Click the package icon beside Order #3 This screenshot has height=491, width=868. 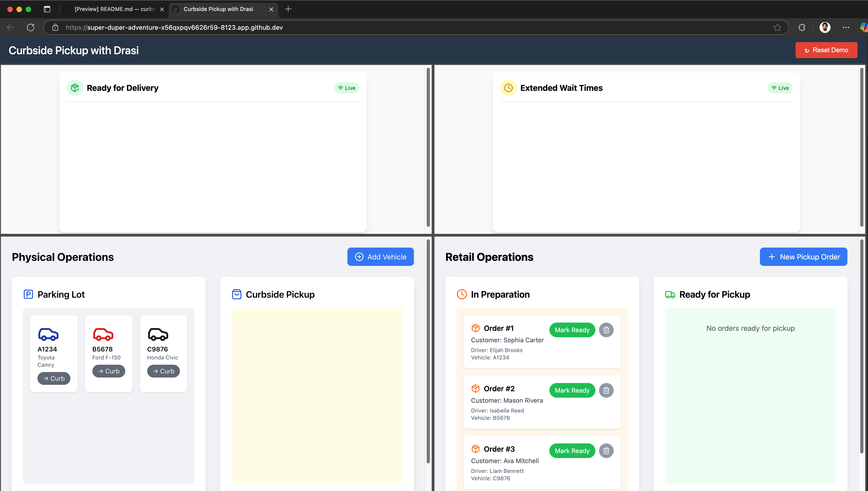click(x=475, y=449)
